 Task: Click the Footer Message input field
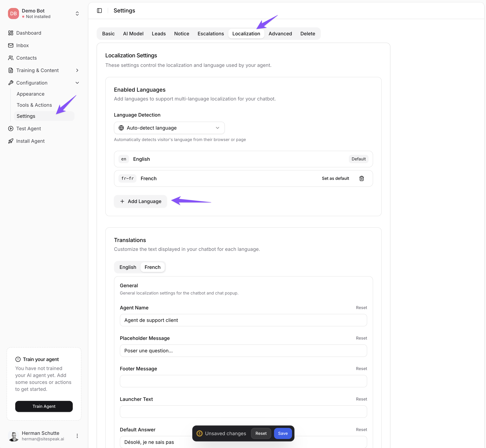click(x=243, y=381)
